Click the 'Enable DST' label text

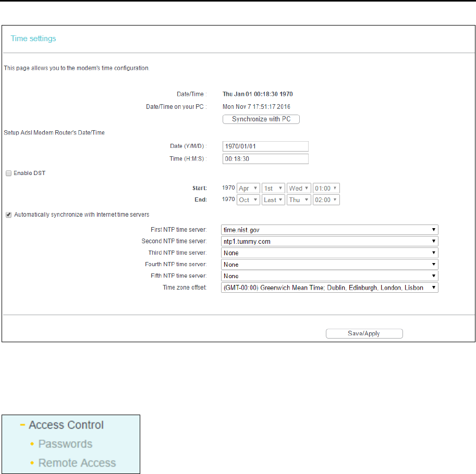[x=29, y=173]
